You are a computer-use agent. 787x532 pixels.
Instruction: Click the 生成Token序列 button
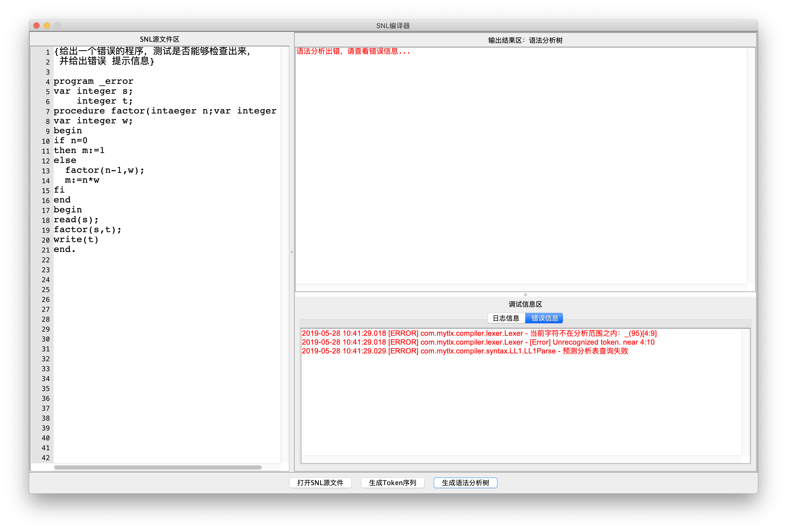coord(392,483)
